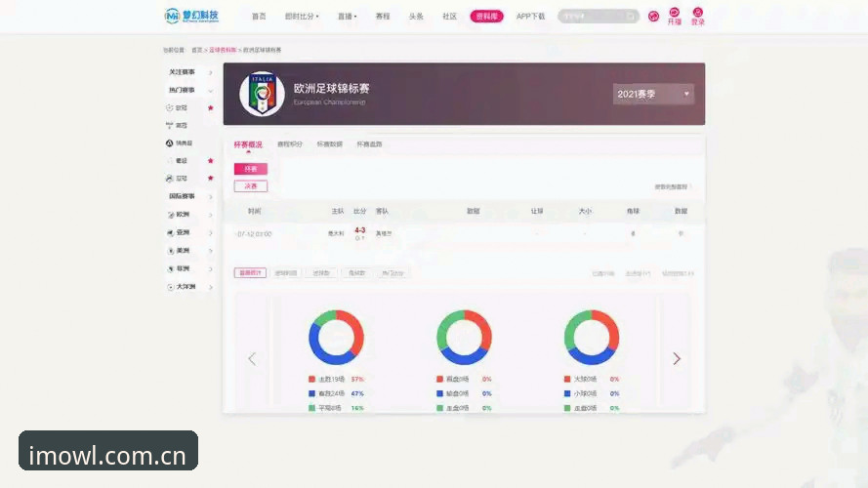The width and height of the screenshot is (868, 488).
Task: Toggle favorite star on fifth sidebar league
Action: coord(210,179)
